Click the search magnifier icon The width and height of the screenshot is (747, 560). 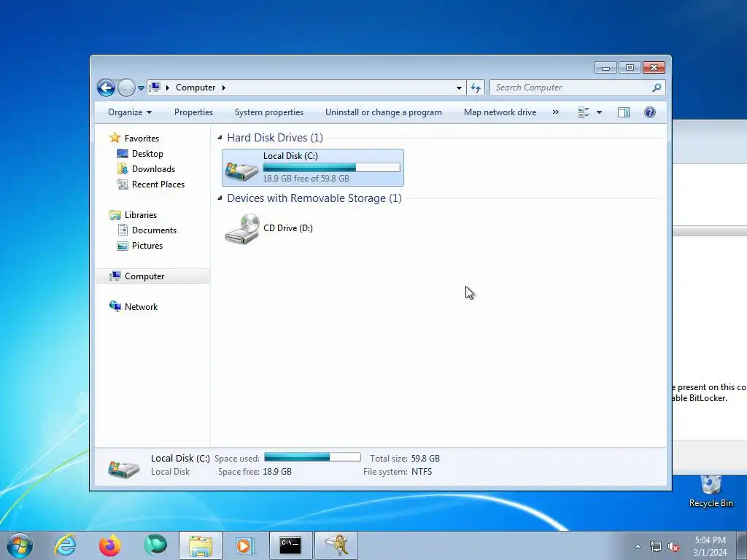click(x=657, y=87)
